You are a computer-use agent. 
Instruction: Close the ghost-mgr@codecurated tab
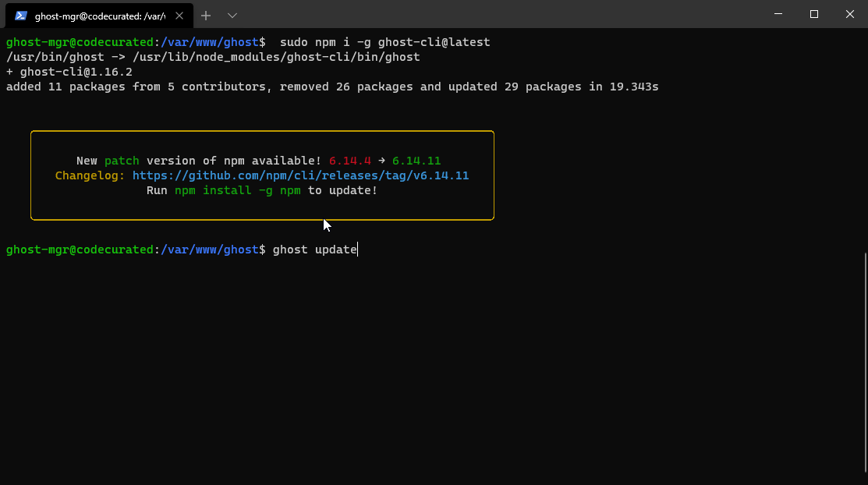click(x=179, y=16)
